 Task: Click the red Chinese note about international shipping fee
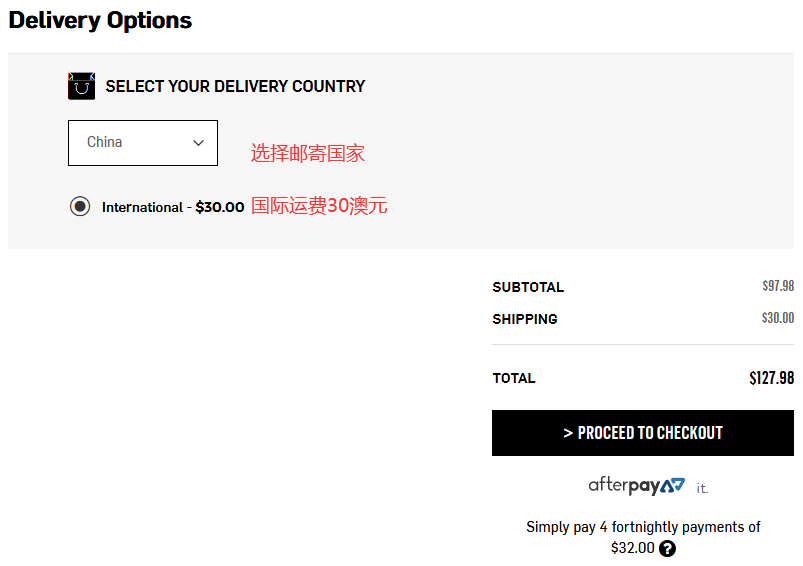click(319, 206)
